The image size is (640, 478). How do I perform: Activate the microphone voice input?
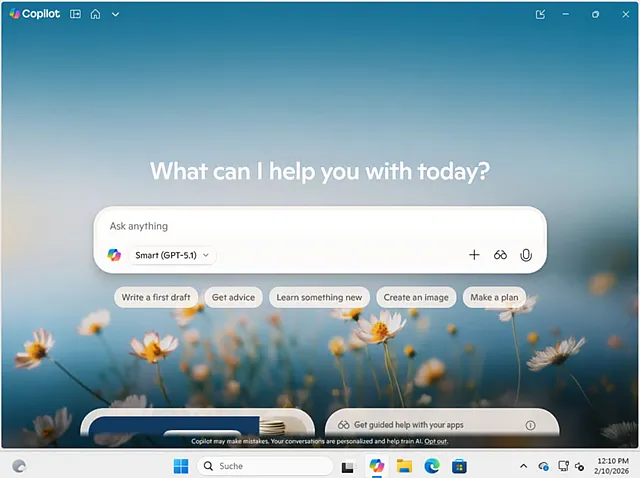click(x=526, y=255)
